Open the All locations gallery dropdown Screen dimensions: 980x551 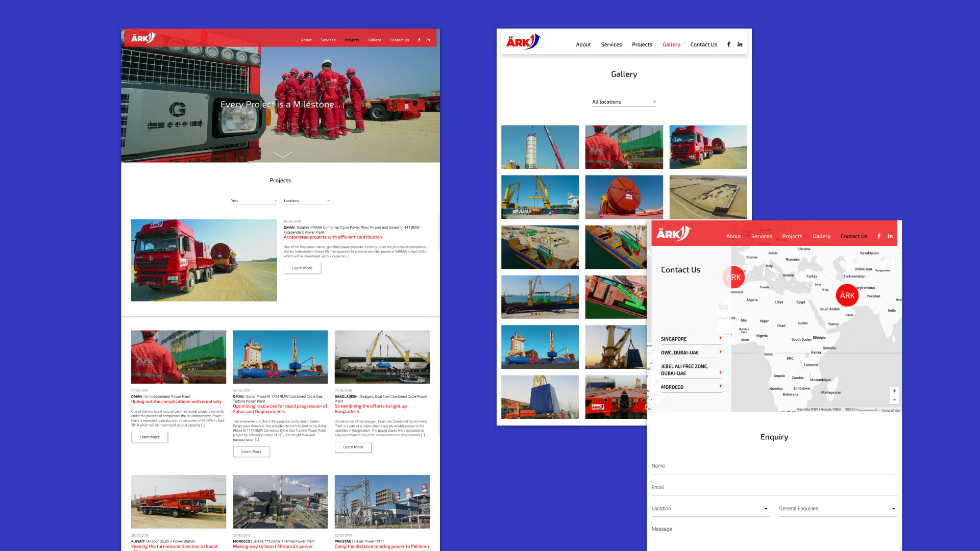624,102
